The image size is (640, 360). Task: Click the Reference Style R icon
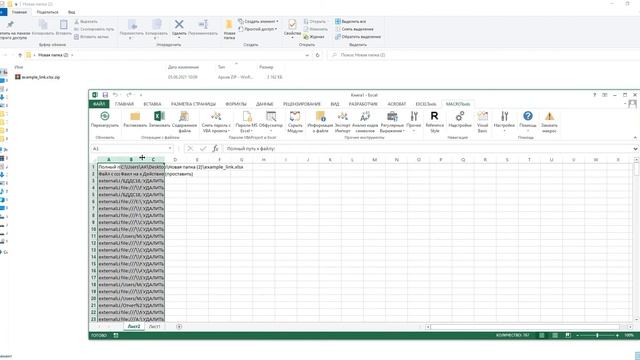(434, 116)
